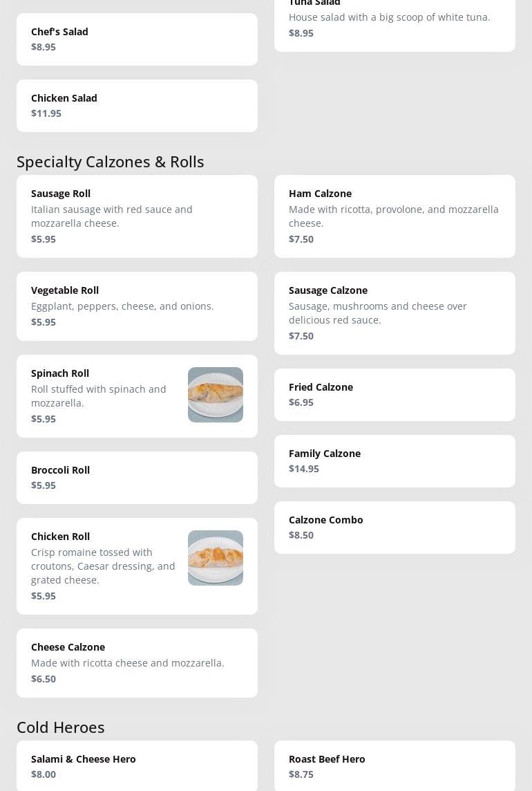Click the Specialty Calzones & Rolls heading
Screen dimensions: 532x791
click(x=111, y=161)
